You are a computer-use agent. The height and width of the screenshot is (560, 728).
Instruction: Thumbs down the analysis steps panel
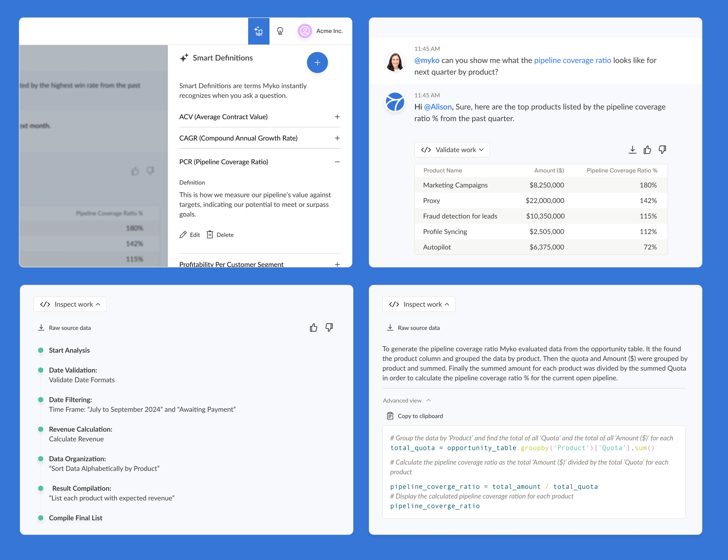tap(329, 328)
